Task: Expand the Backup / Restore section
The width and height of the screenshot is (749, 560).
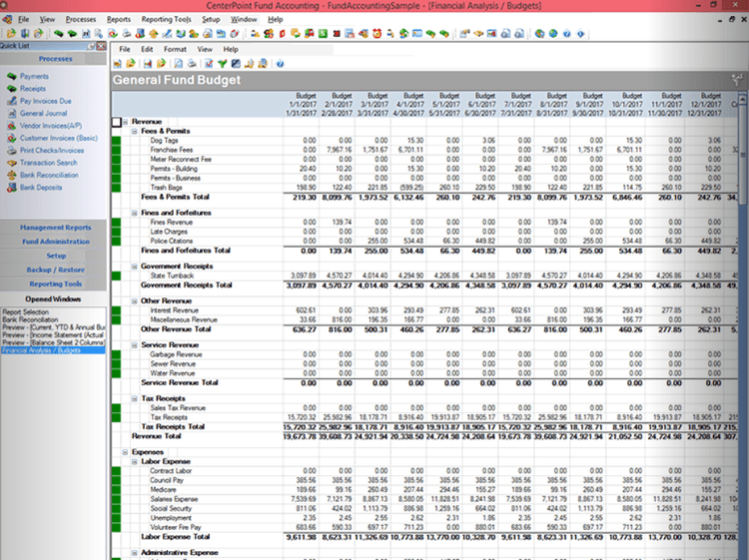Action: (x=55, y=270)
